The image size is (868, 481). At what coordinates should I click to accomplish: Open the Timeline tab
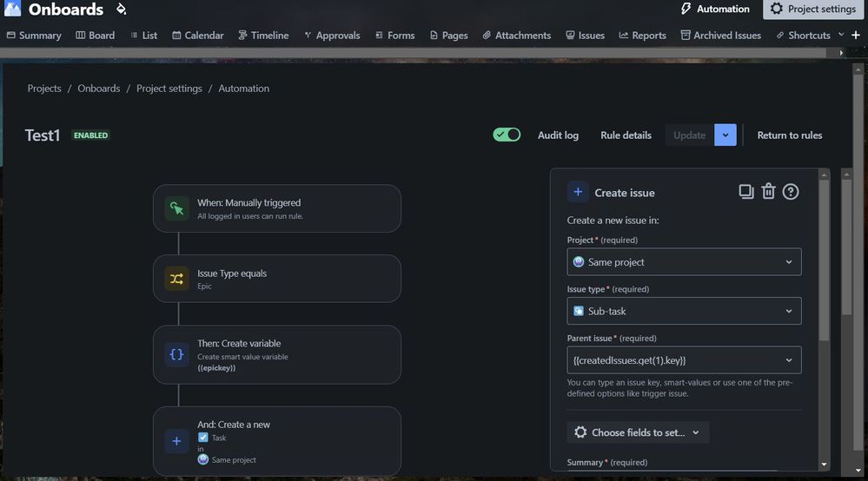(263, 35)
